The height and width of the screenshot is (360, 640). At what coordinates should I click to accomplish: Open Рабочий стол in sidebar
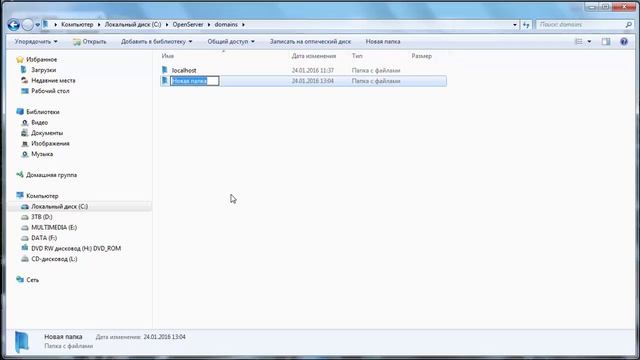click(x=50, y=91)
